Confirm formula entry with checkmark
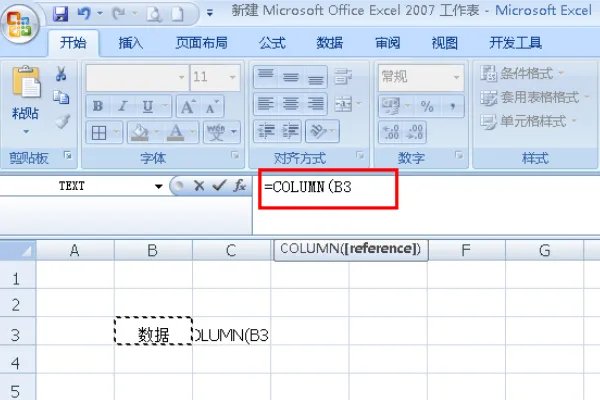600x400 pixels. point(219,186)
